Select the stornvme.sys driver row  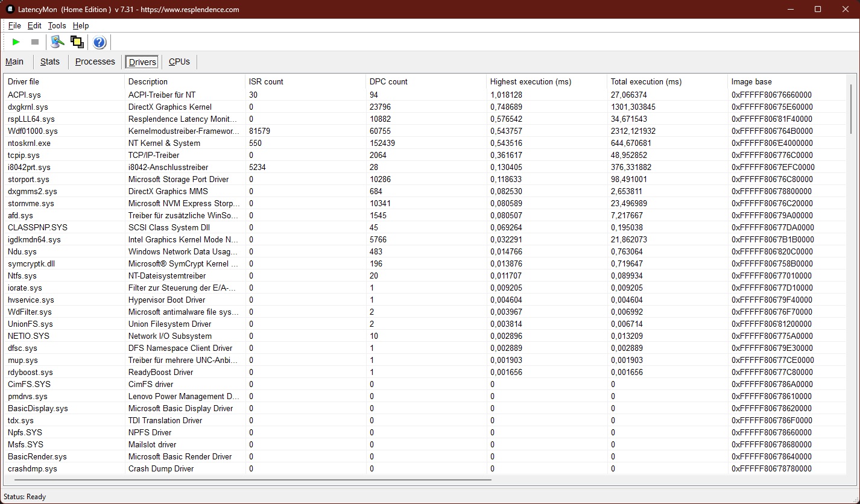(x=425, y=203)
